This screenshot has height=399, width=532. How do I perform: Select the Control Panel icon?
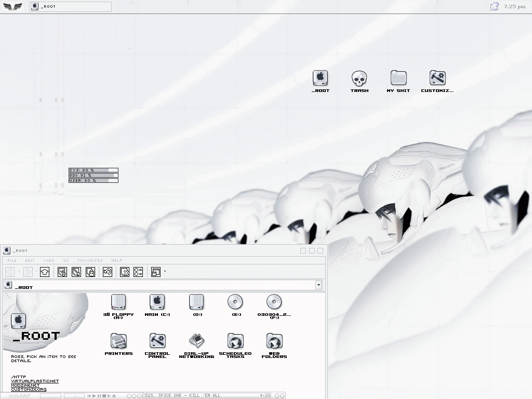tap(157, 342)
